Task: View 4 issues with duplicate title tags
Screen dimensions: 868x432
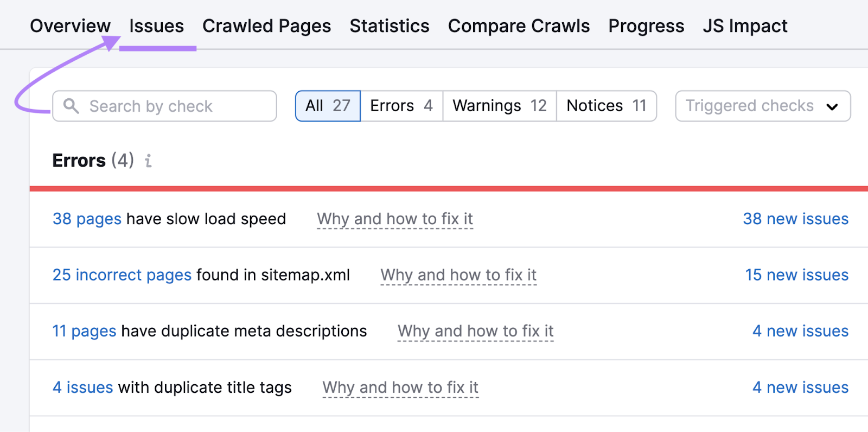Action: 82,387
